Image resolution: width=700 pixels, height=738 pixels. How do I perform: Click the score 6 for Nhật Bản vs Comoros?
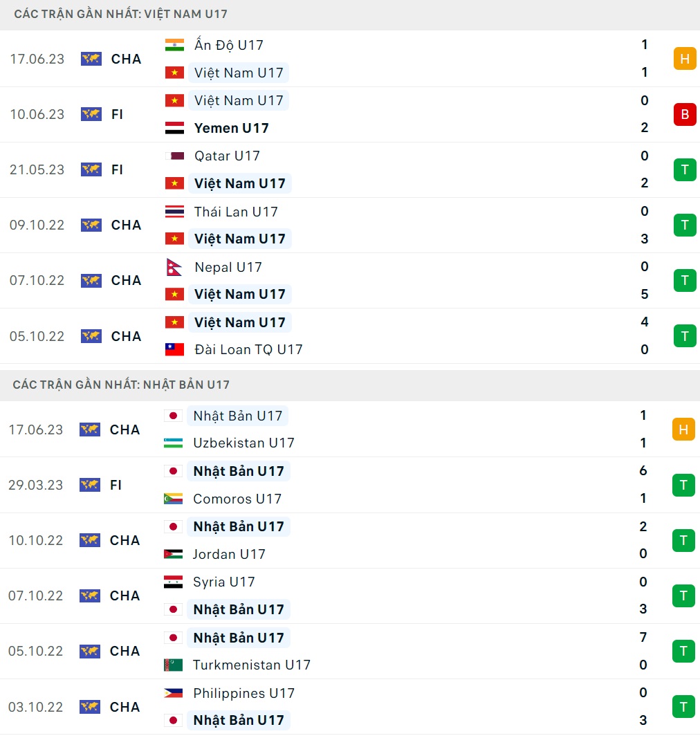(643, 471)
